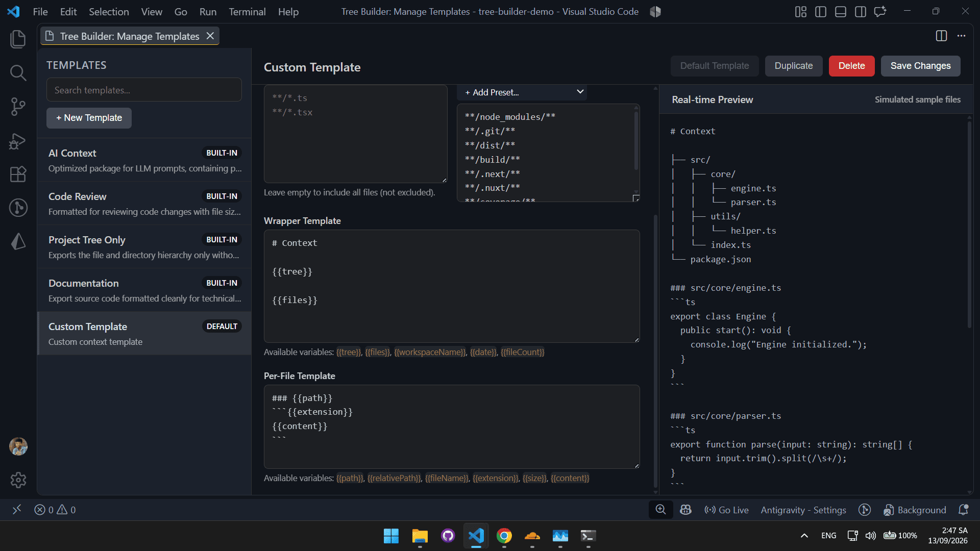Viewport: 980px width, 551px height.
Task: Select the Custom Template entry
Action: point(144,334)
